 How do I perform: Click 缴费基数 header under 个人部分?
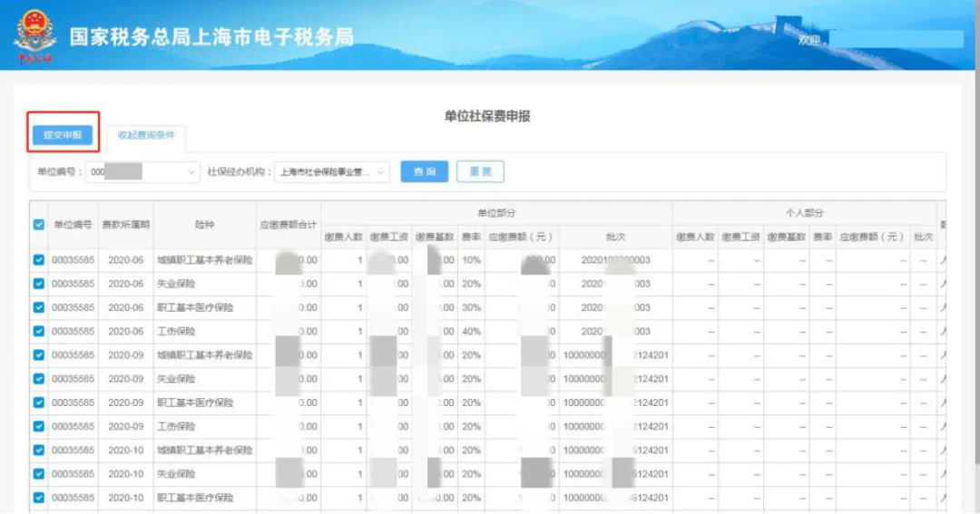click(786, 237)
